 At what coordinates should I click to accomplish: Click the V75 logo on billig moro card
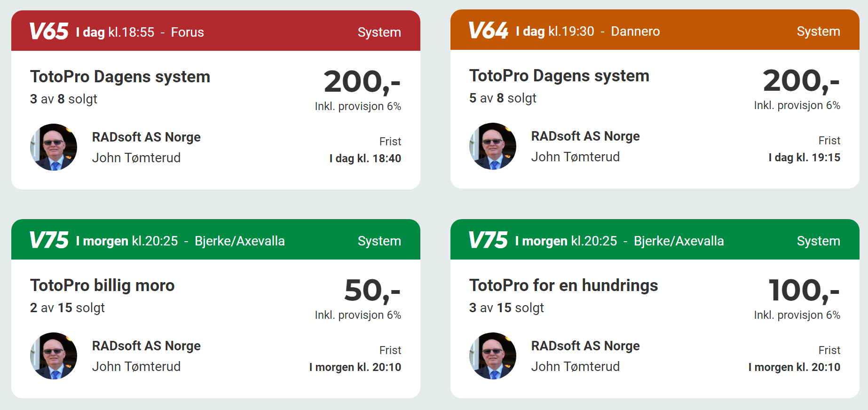[x=49, y=240]
